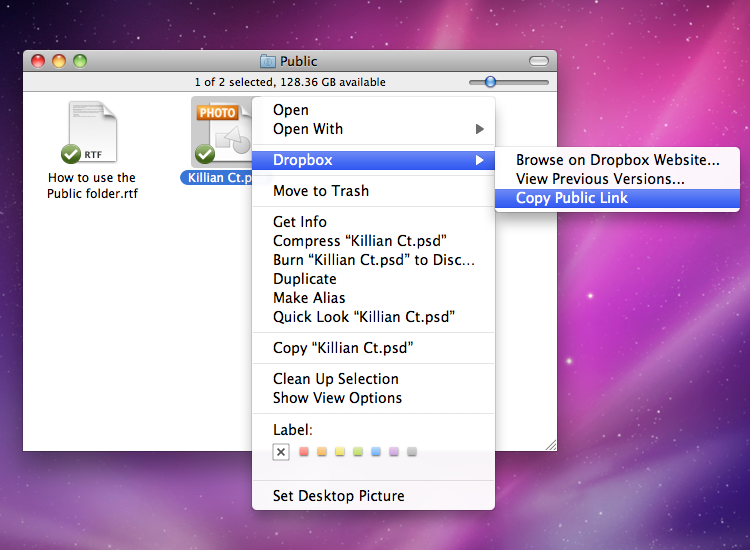This screenshot has width=750, height=550.
Task: Choose Move to Trash
Action: tap(321, 191)
